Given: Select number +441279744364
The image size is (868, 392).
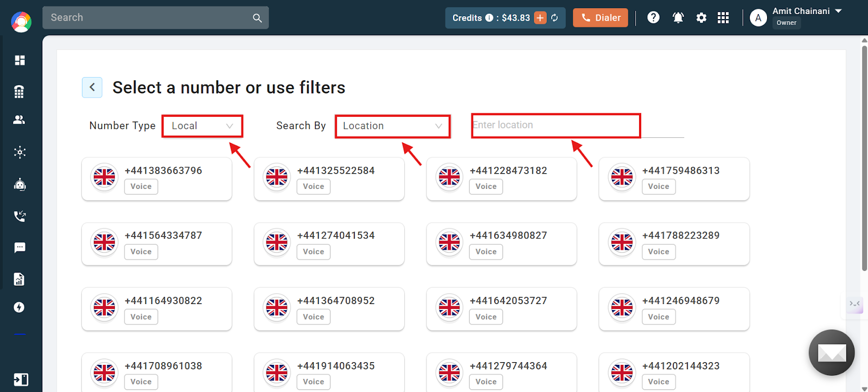Looking at the screenshot, I should [502, 372].
